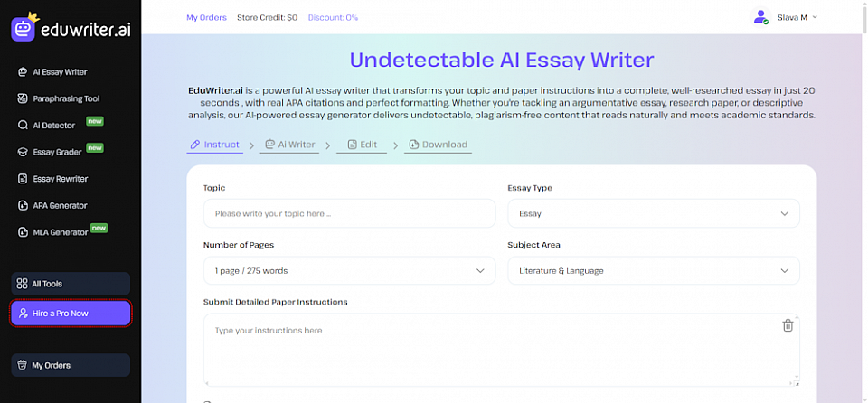Click the eduwriter.ai robot logo icon
Image resolution: width=868 pixels, height=403 pixels.
[x=24, y=28]
